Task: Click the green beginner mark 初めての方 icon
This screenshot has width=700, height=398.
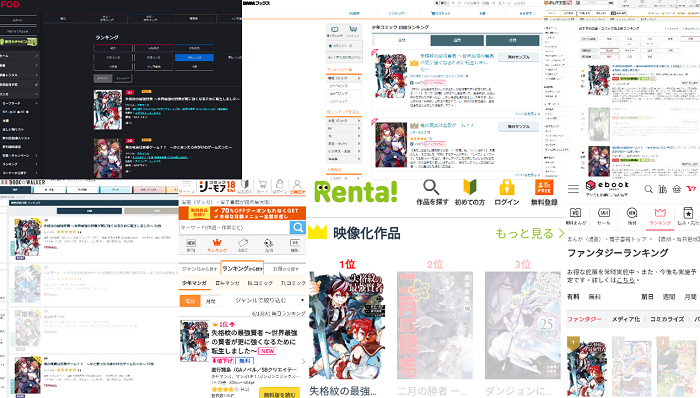Action: [470, 187]
